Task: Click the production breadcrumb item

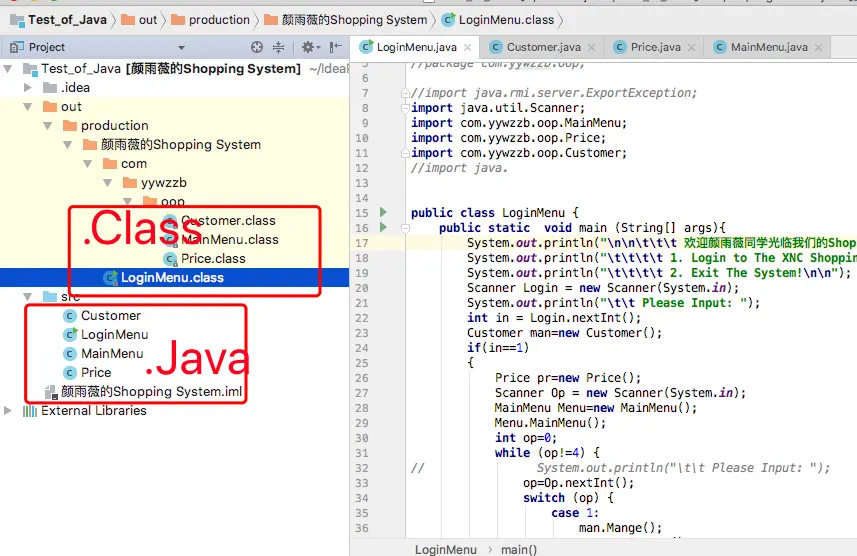Action: coord(219,20)
